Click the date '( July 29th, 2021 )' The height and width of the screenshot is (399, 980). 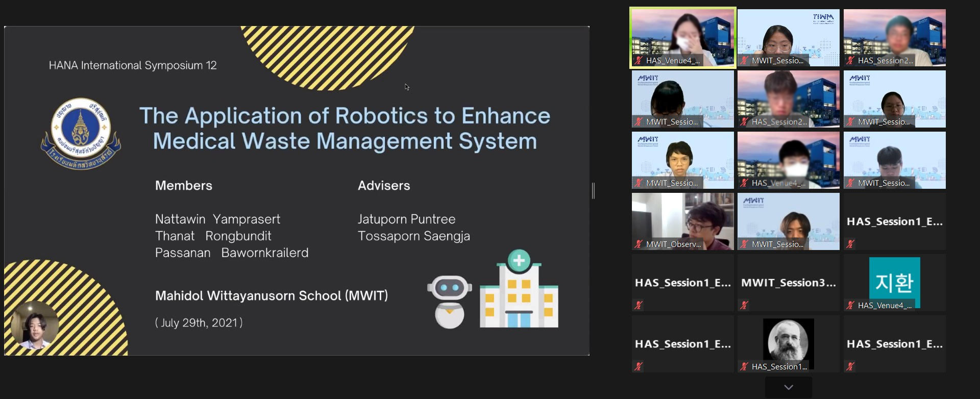[199, 323]
